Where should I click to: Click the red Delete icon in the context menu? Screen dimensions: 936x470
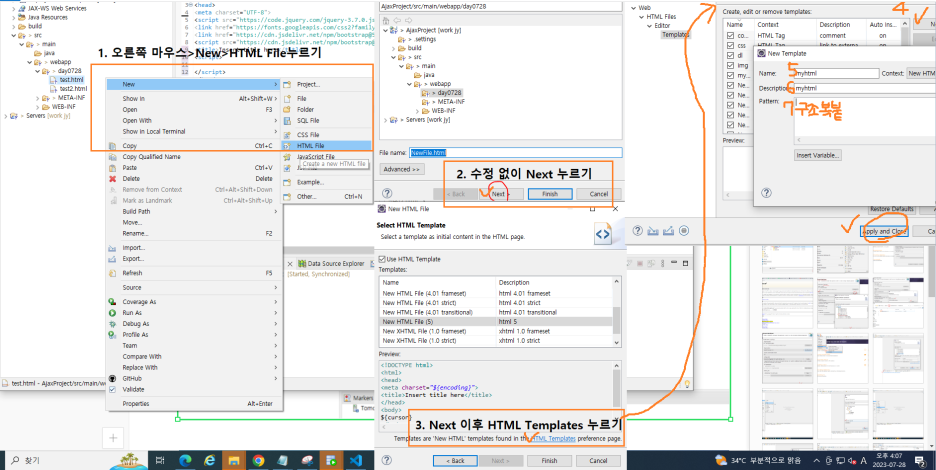click(112, 179)
